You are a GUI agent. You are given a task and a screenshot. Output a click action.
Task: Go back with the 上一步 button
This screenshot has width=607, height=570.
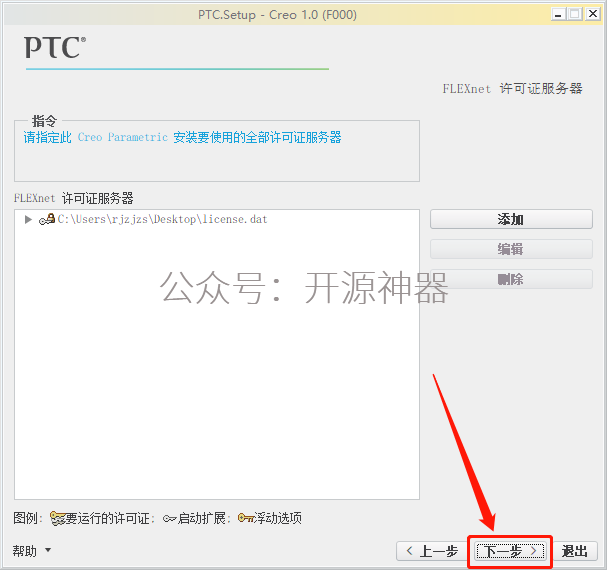[432, 551]
